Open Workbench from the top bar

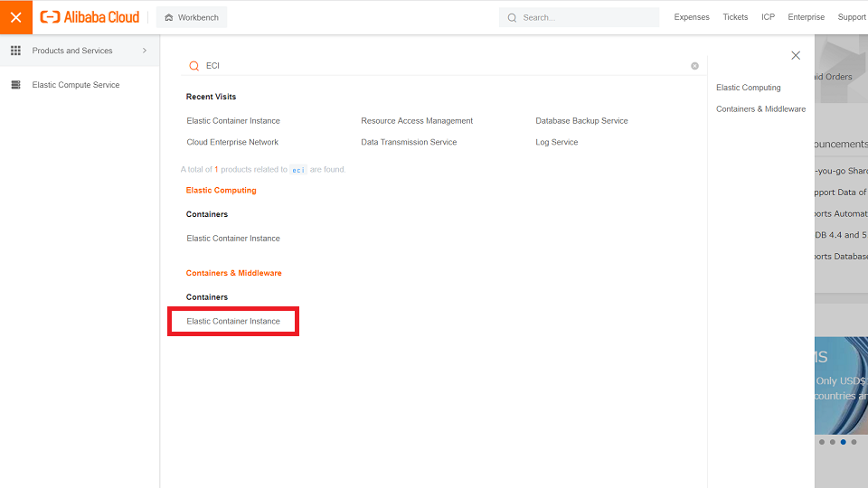(x=192, y=17)
